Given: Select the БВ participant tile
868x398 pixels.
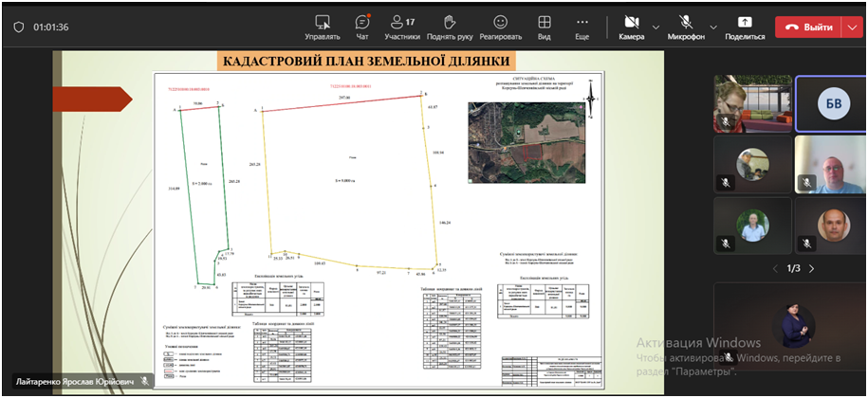Looking at the screenshot, I should click(x=830, y=103).
